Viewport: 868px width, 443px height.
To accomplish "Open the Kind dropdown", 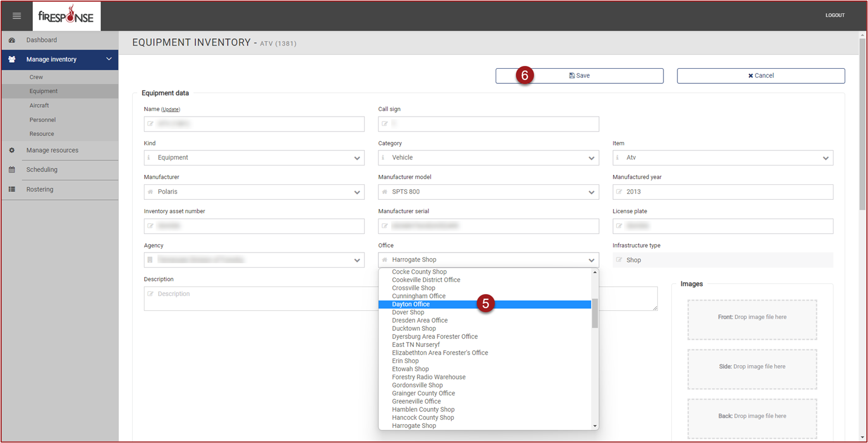I will tap(254, 158).
